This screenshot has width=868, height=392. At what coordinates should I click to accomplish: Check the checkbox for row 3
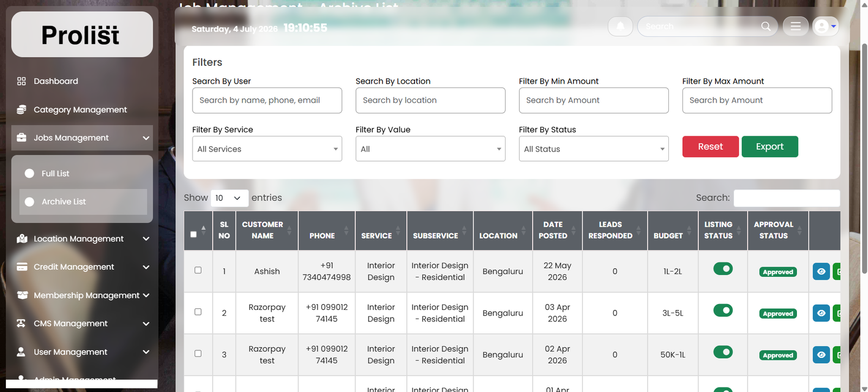tap(198, 353)
